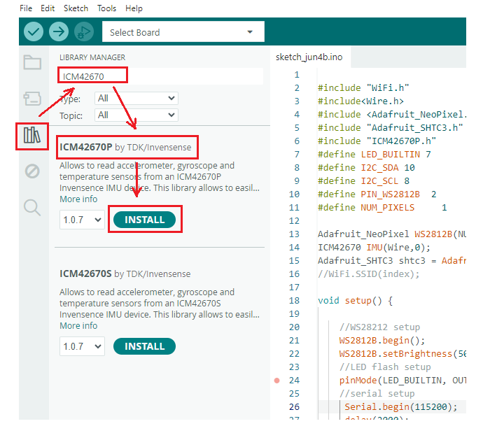Expand the Select Board dropdown
The height and width of the screenshot is (447, 504).
pos(183,32)
